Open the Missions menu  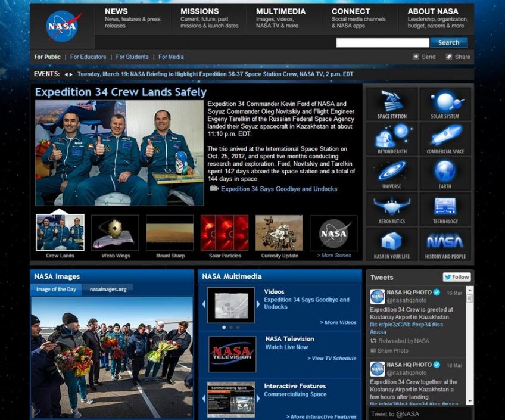[x=199, y=11]
